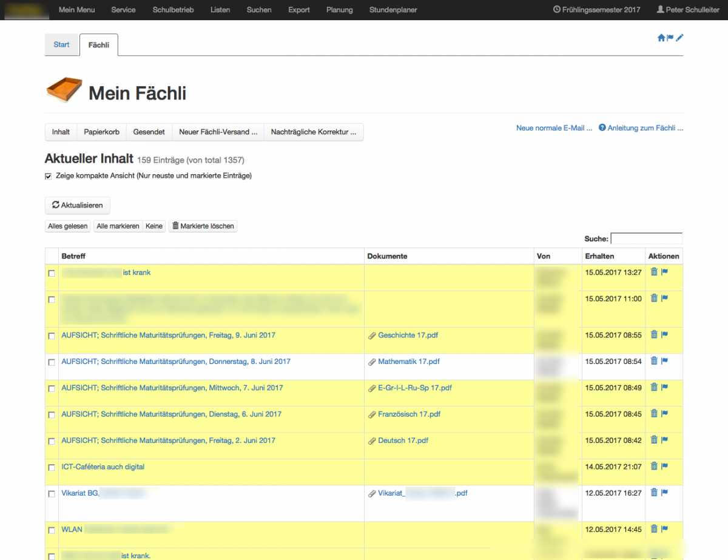728x560 pixels.
Task: Flag the 'Mathematik 17.pdf' message row
Action: pyautogui.click(x=664, y=361)
